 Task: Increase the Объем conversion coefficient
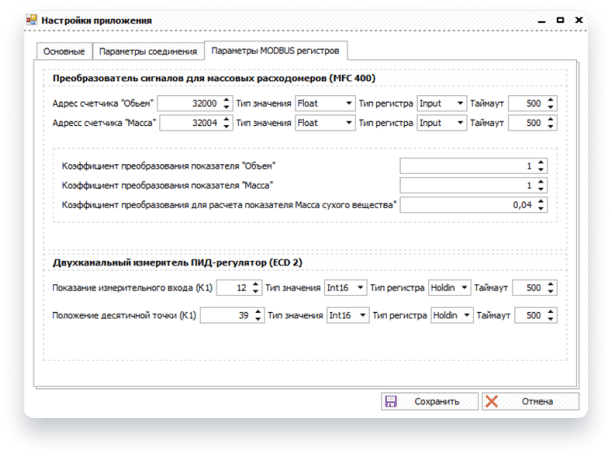[541, 162]
